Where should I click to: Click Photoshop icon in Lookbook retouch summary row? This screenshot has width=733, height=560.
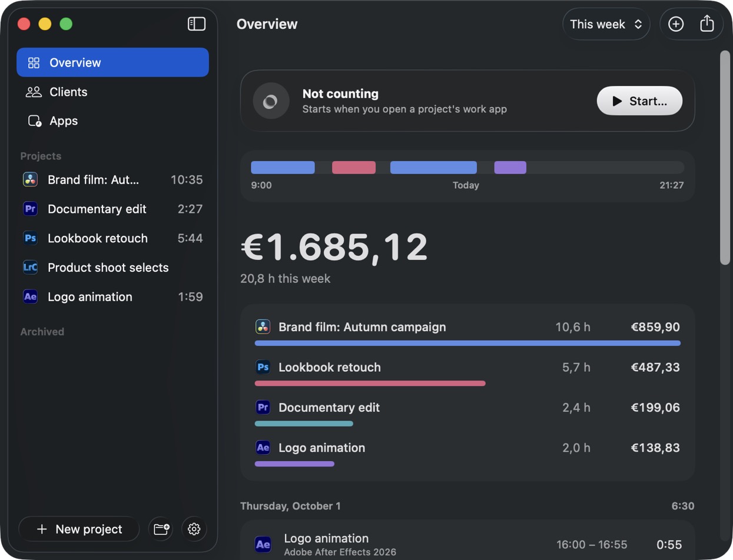click(x=263, y=367)
